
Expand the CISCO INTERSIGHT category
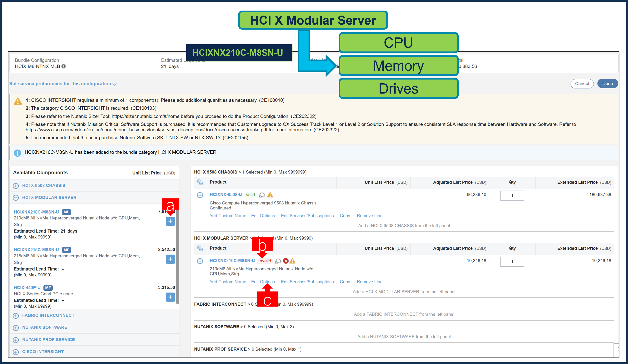click(16, 352)
